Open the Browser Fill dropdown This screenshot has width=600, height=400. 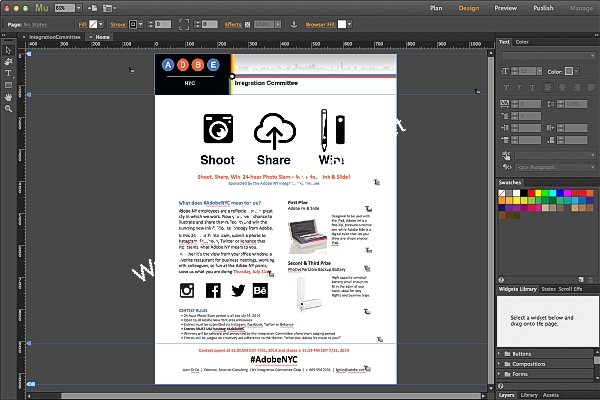point(349,24)
